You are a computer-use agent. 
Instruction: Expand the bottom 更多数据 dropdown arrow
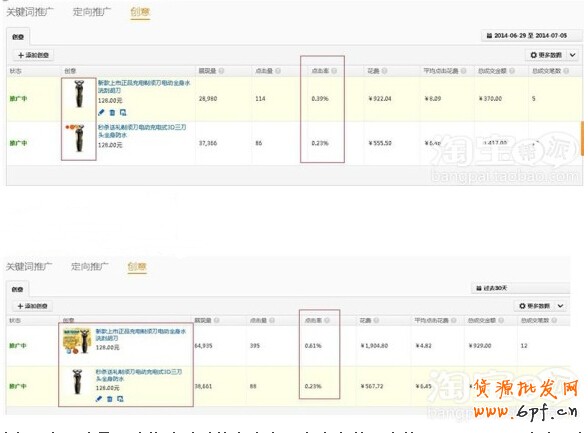point(560,306)
